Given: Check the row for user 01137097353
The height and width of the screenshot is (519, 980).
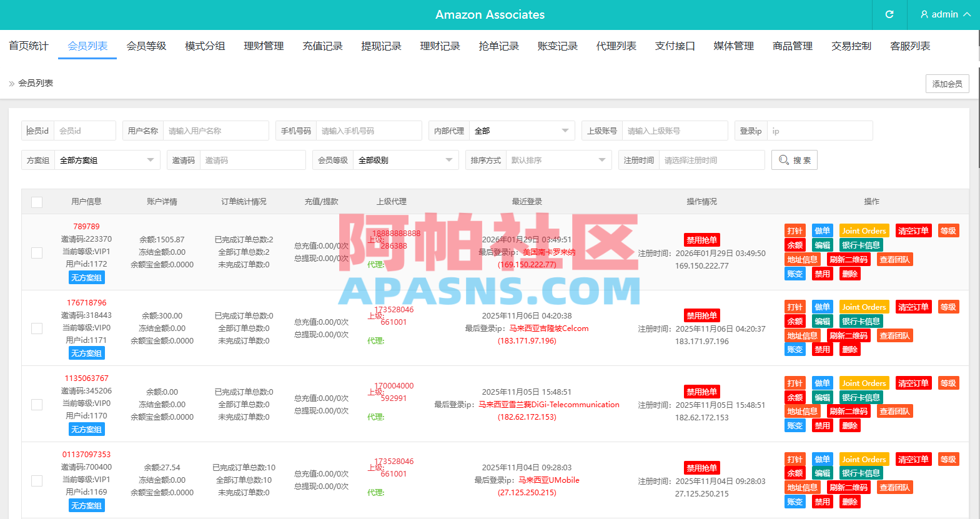Looking at the screenshot, I should tap(37, 481).
